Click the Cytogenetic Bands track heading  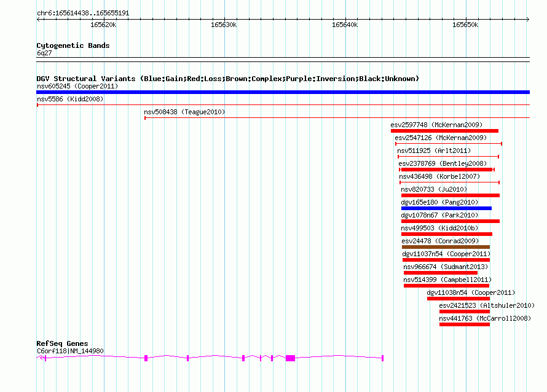coord(73,45)
